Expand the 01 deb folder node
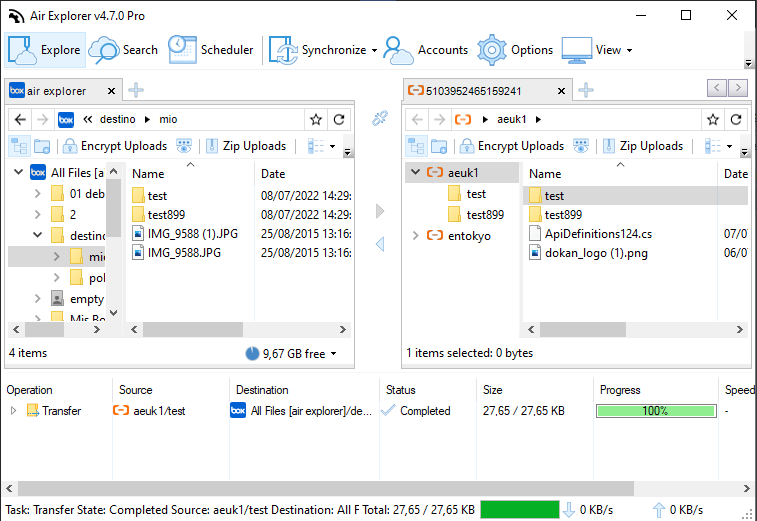Image resolution: width=757 pixels, height=521 pixels. (x=38, y=194)
